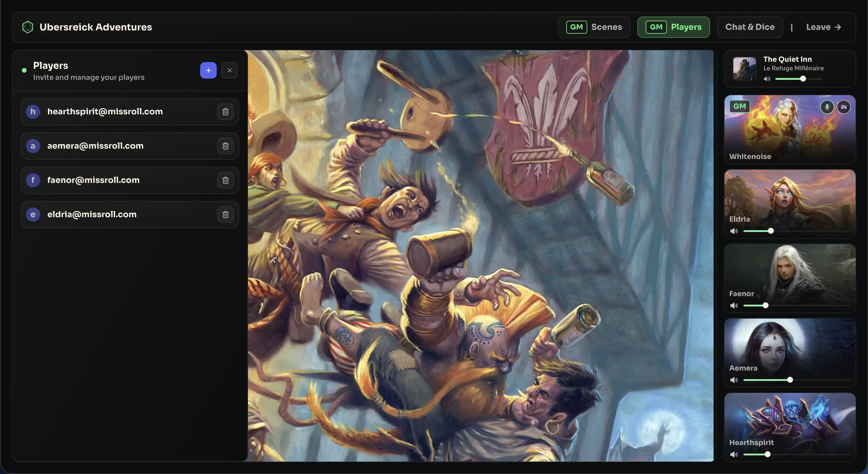Click the GM badge on Whitenoise's card

[x=740, y=106]
